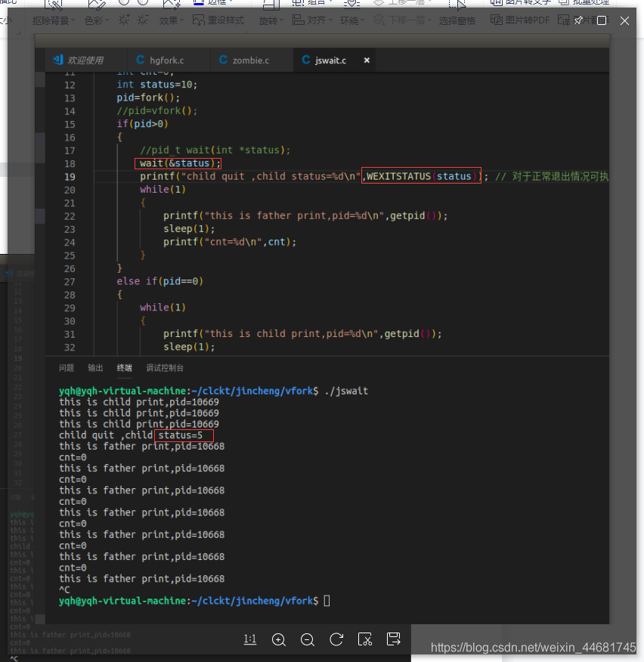Open the 下移一层 send backward dropdown
This screenshot has height=662, width=644.
coord(402,20)
